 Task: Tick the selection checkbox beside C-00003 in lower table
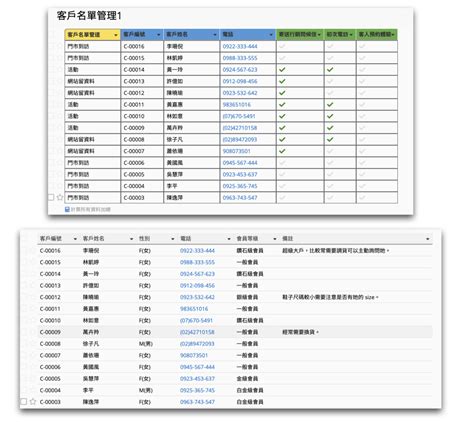tap(24, 402)
